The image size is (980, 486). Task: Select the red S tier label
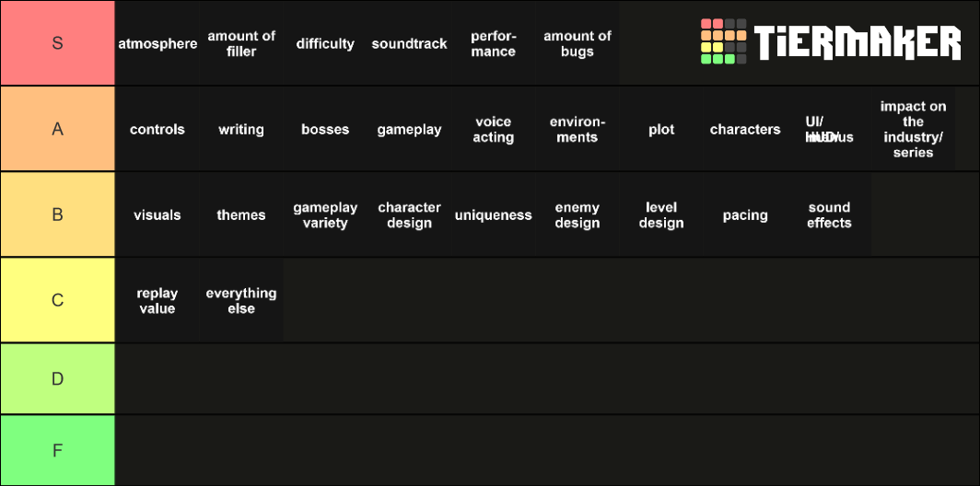(57, 43)
